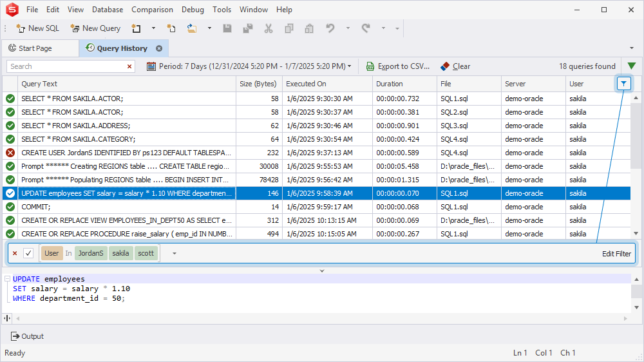The image size is (644, 362).
Task: Remove the filter with red X
Action: pos(15,254)
